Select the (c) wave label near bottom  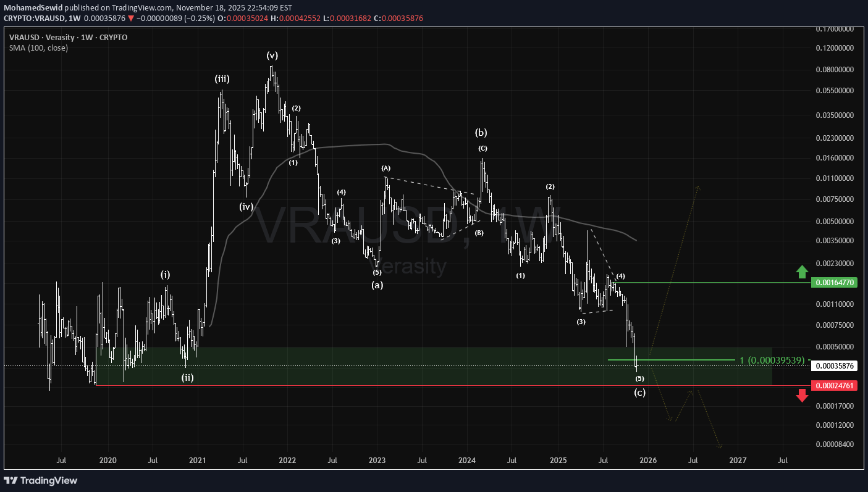click(x=640, y=393)
